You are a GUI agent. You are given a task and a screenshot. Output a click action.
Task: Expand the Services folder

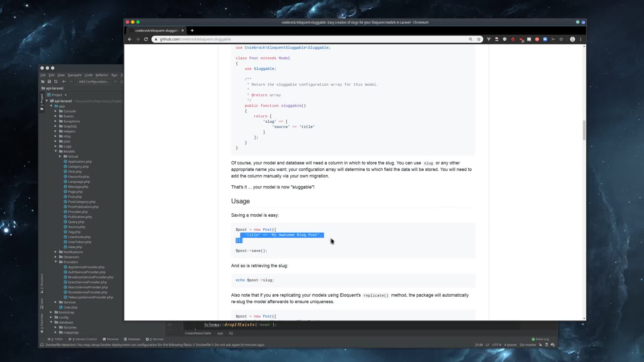click(56, 302)
